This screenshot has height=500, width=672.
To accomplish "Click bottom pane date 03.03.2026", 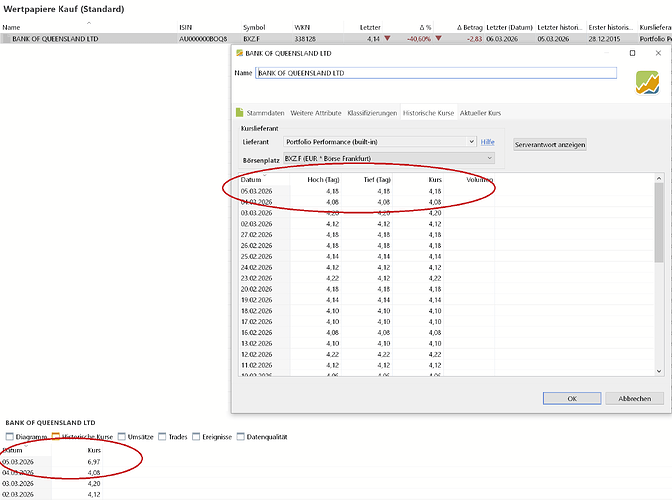I will [18, 484].
